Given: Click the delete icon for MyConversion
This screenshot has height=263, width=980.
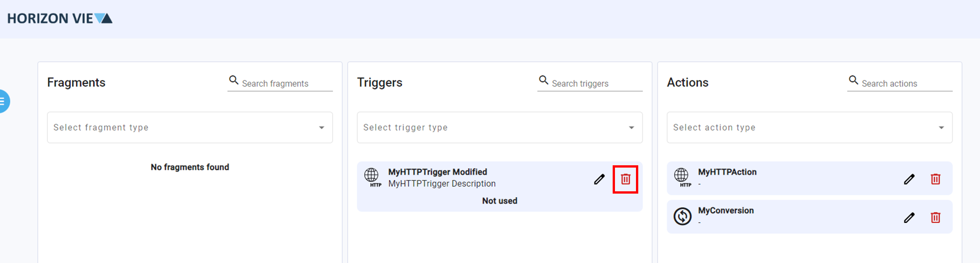Looking at the screenshot, I should (935, 217).
